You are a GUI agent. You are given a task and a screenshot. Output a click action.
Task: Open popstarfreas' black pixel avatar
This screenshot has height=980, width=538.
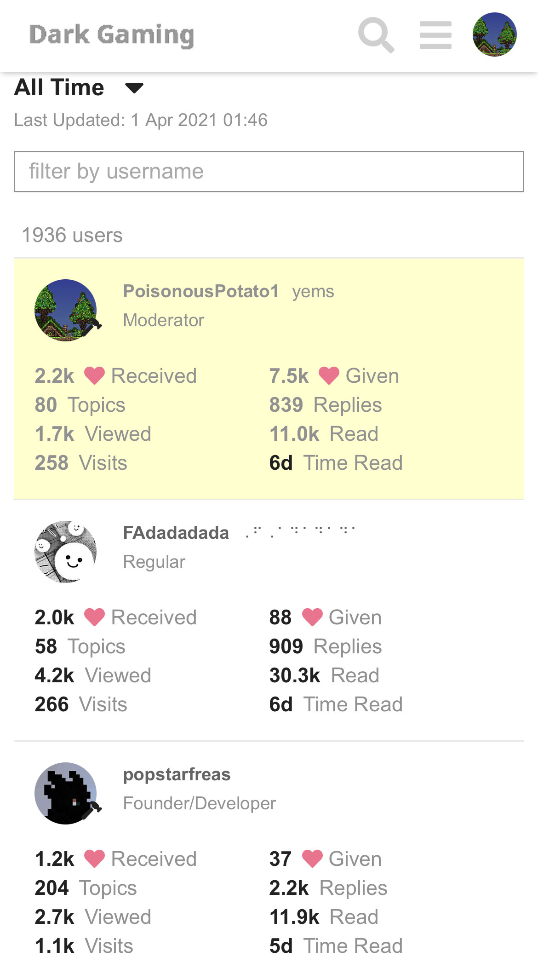66,793
